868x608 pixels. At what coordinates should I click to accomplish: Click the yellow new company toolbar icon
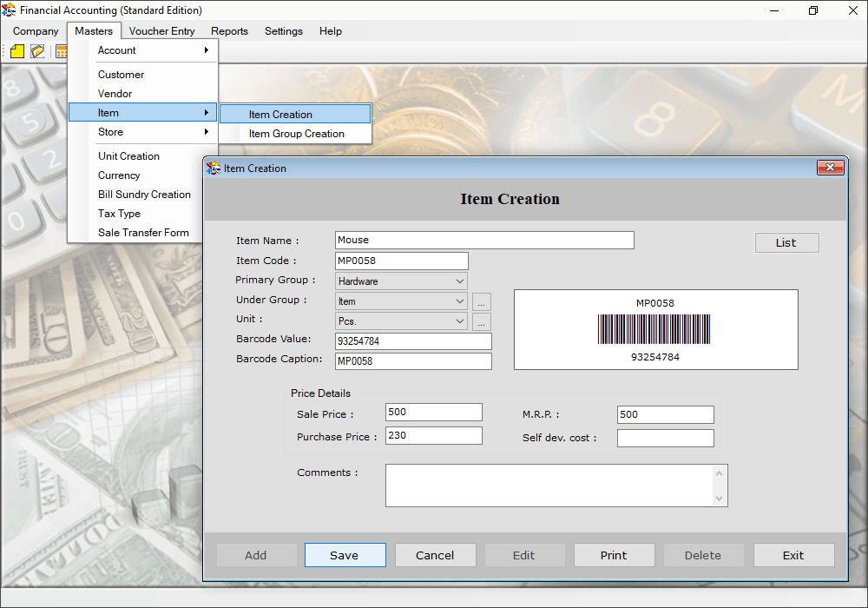click(x=17, y=51)
